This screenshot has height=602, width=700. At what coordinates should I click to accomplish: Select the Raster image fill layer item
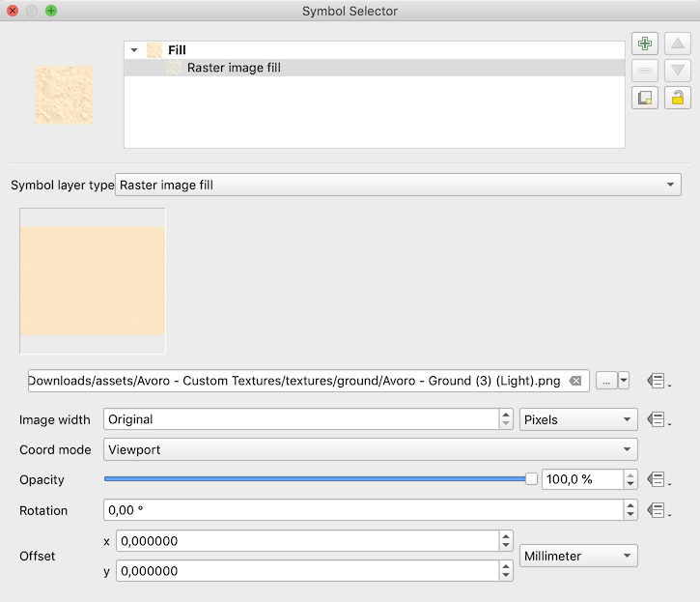pyautogui.click(x=234, y=68)
